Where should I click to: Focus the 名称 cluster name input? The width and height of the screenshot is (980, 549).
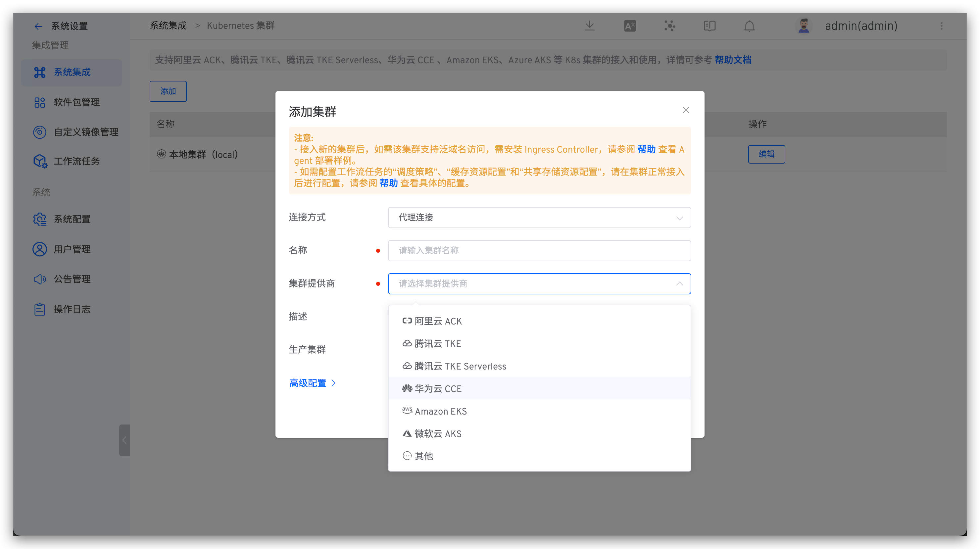pyautogui.click(x=539, y=251)
